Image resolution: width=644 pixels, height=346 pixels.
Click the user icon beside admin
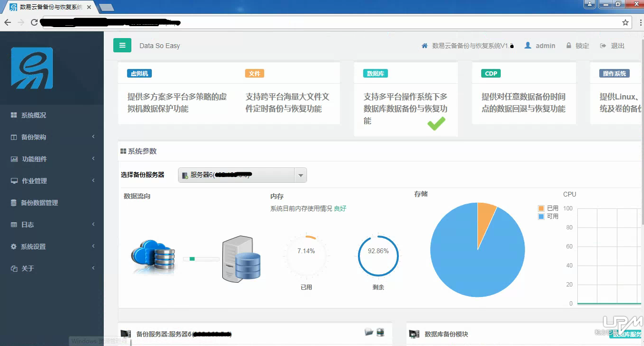point(528,45)
